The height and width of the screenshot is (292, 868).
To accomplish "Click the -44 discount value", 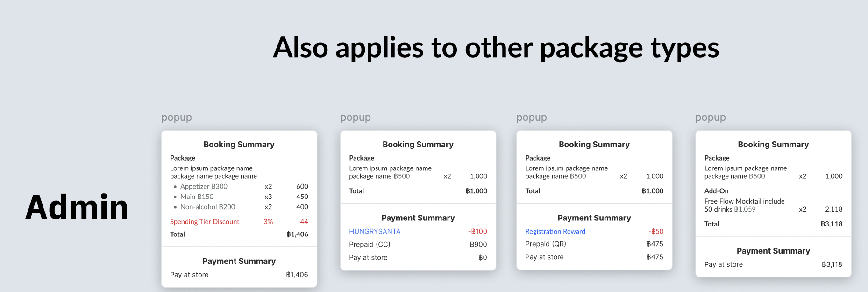I will pyautogui.click(x=303, y=222).
